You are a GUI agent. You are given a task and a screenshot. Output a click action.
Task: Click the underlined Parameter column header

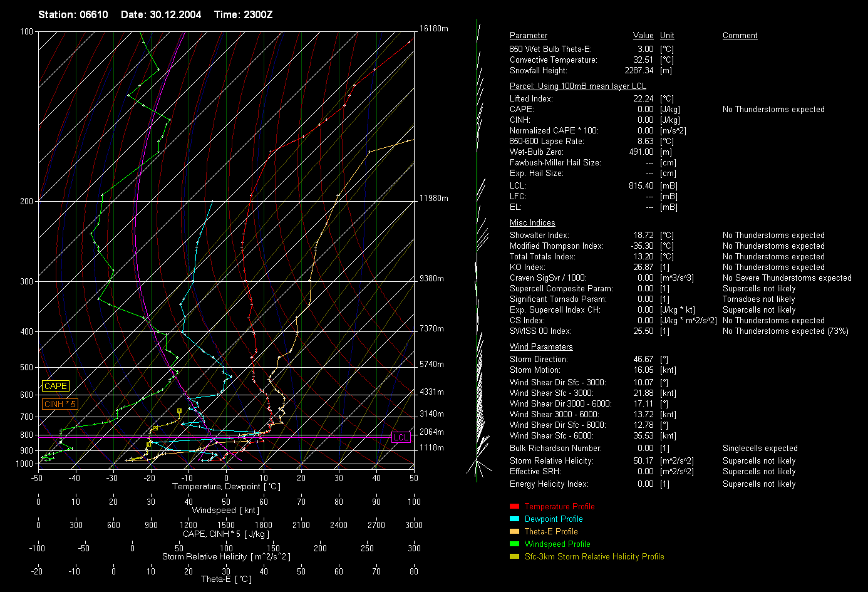[528, 36]
